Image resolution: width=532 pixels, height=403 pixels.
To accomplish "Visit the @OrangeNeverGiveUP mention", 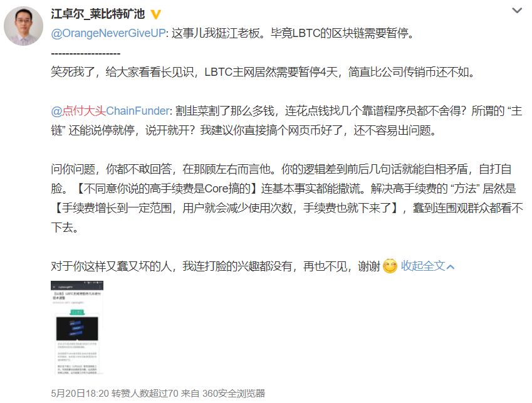I will [108, 33].
